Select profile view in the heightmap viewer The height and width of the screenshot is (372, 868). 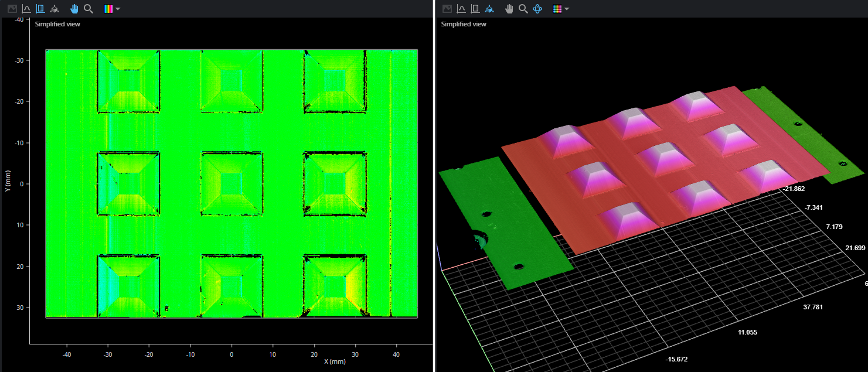[26, 9]
